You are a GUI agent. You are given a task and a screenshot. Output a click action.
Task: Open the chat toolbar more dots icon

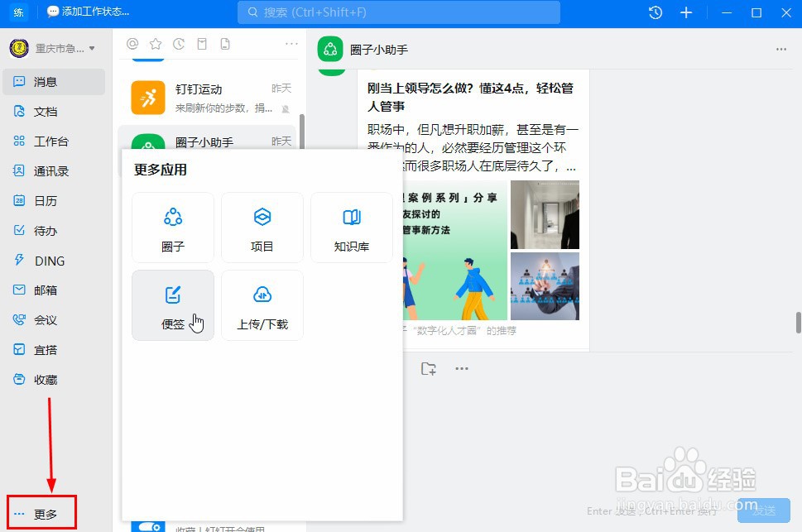click(461, 368)
